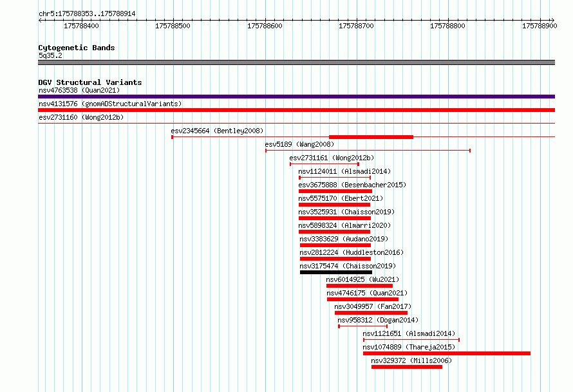Click ruler position 175788700
The width and height of the screenshot is (573, 392).
[356, 26]
